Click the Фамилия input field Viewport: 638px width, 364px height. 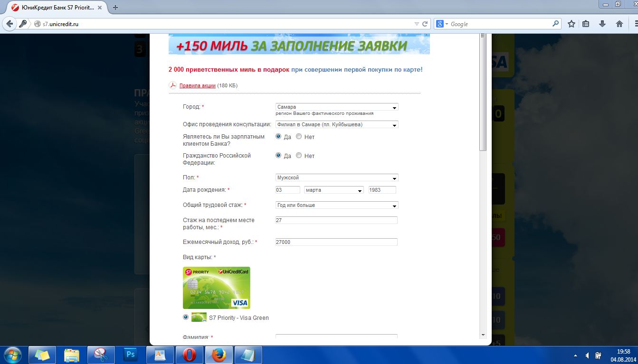pyautogui.click(x=336, y=336)
